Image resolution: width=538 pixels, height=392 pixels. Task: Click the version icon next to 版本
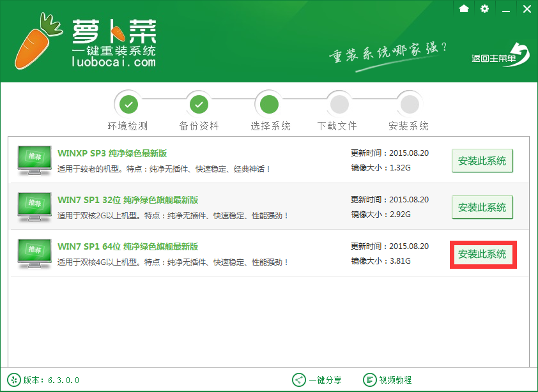pyautogui.click(x=13, y=380)
